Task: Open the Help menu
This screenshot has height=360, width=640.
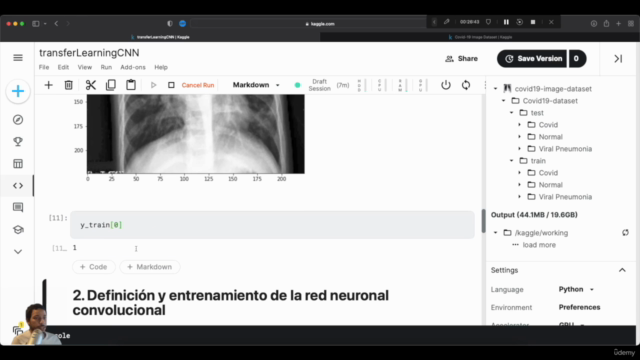Action: tap(161, 67)
